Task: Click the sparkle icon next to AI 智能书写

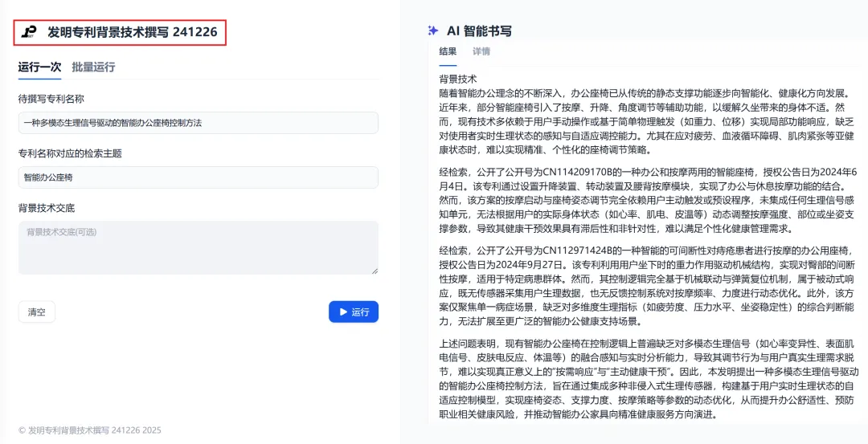Action: point(433,31)
